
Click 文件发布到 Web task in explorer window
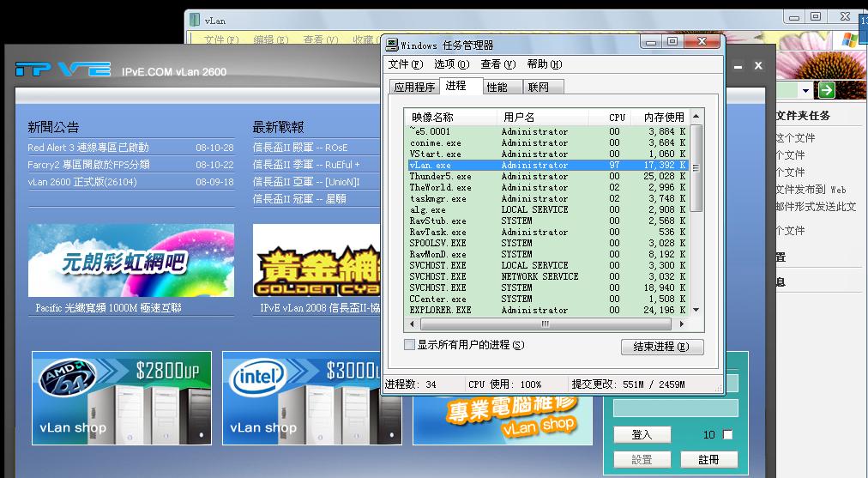coord(811,190)
